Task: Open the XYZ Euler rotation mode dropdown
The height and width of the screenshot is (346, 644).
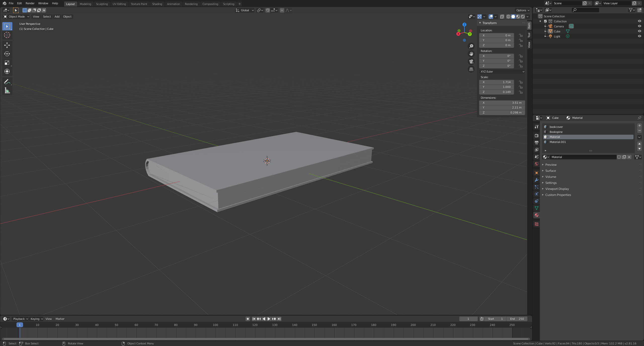Action: point(502,72)
